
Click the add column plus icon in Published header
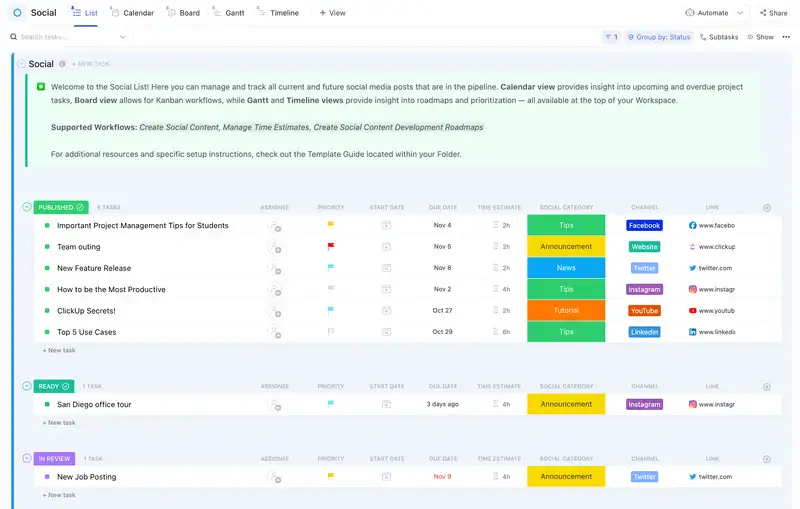[767, 208]
